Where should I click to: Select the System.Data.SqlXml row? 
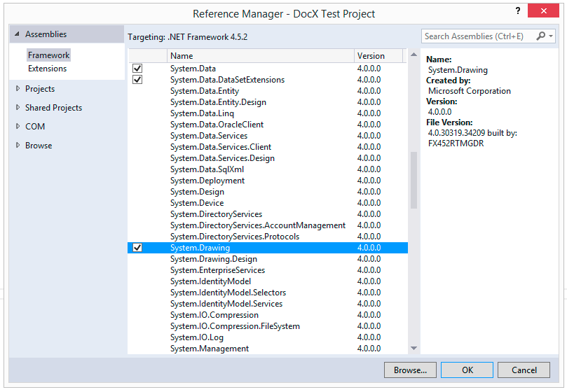(x=268, y=169)
